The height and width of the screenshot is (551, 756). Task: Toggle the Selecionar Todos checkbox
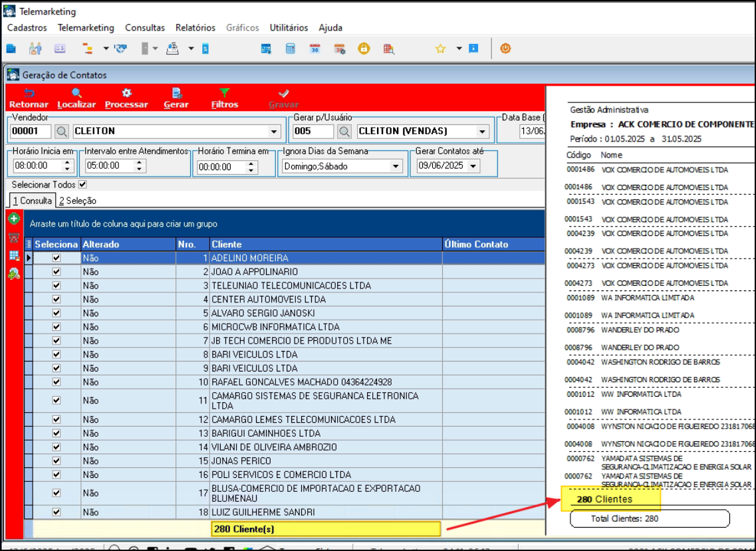[82, 185]
